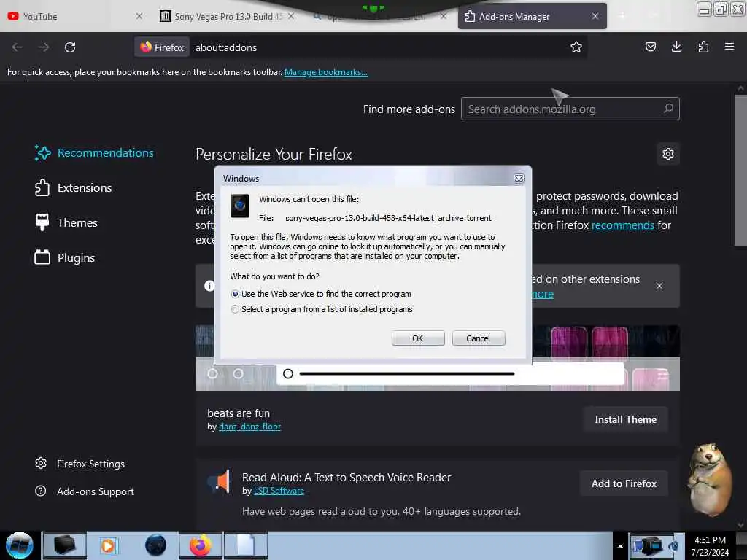Image resolution: width=747 pixels, height=560 pixels.
Task: Close the YouTube tab
Action: click(139, 16)
